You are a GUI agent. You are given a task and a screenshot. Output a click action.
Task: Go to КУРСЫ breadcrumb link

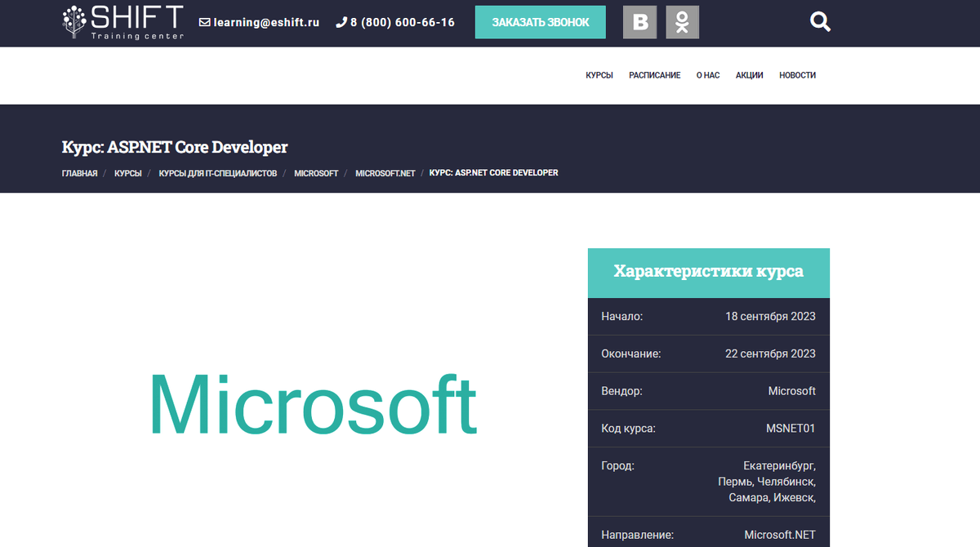[x=128, y=173]
